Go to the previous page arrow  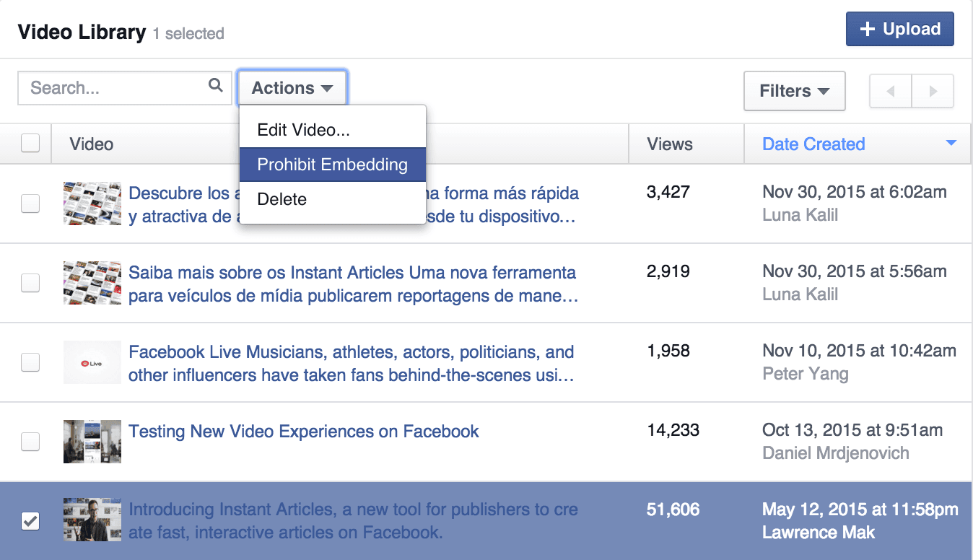pyautogui.click(x=891, y=92)
